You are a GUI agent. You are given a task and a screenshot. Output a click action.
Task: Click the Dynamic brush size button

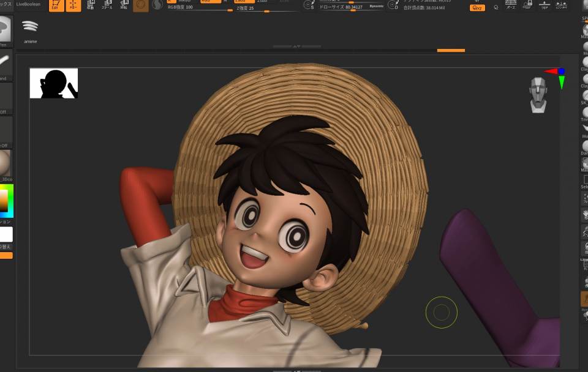(376, 6)
